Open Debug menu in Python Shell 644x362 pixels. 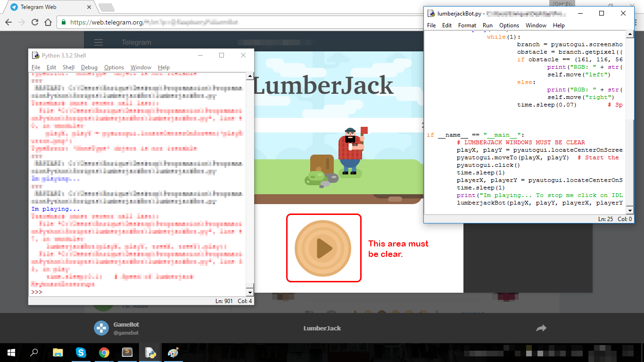[89, 67]
